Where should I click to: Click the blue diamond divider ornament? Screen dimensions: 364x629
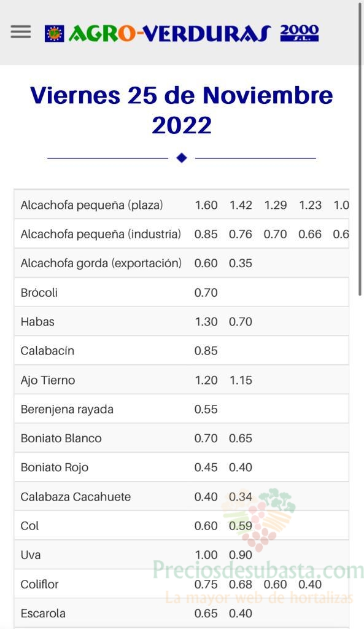[x=182, y=158]
